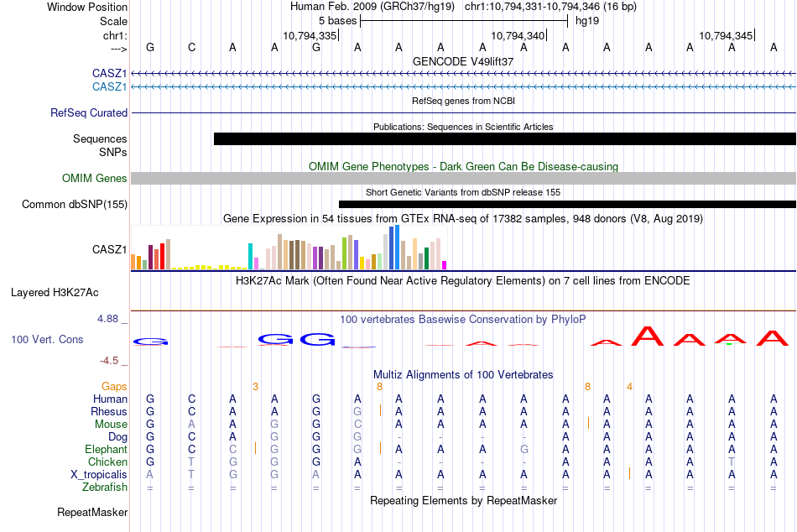The image size is (797, 532).
Task: Select the X_tropicalis species row label
Action: 99,475
